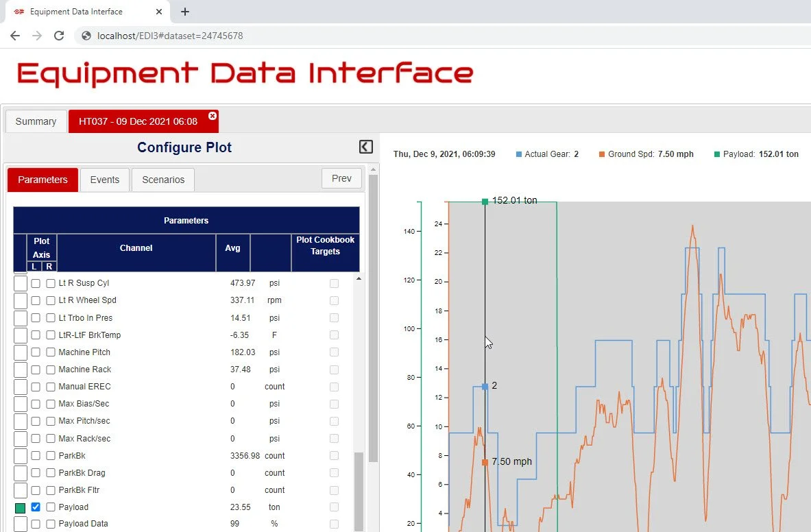811x532 pixels.
Task: Select the Manual EREC channel name
Action: (x=84, y=387)
